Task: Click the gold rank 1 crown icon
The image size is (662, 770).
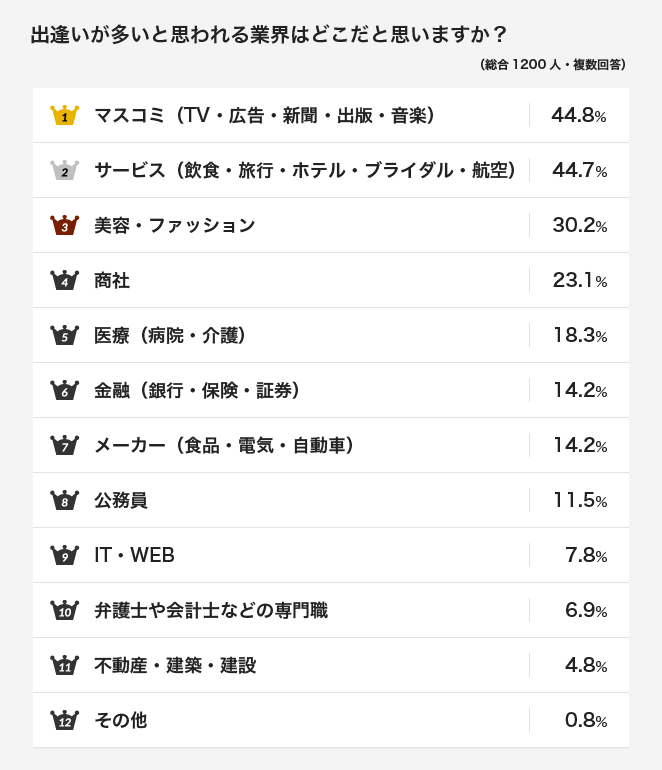Action: pyautogui.click(x=64, y=115)
